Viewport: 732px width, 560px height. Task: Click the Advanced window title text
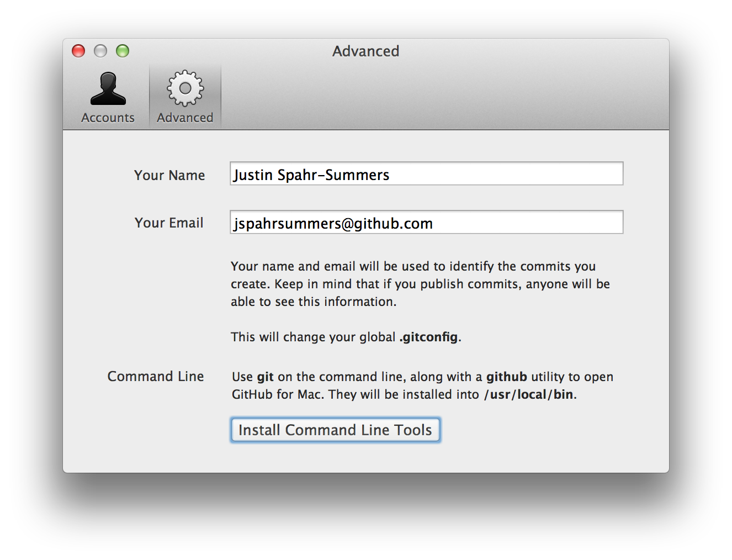point(365,51)
